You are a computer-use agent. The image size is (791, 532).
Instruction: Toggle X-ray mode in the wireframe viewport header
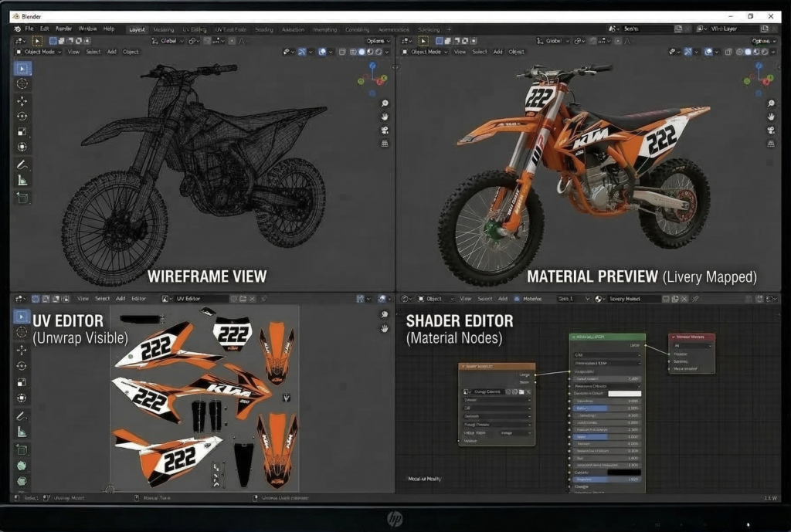tap(343, 52)
